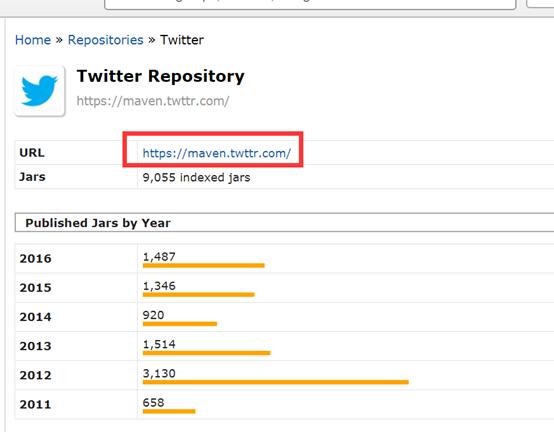554x432 pixels.
Task: Click the orange bar for 2016
Action: coord(204,266)
